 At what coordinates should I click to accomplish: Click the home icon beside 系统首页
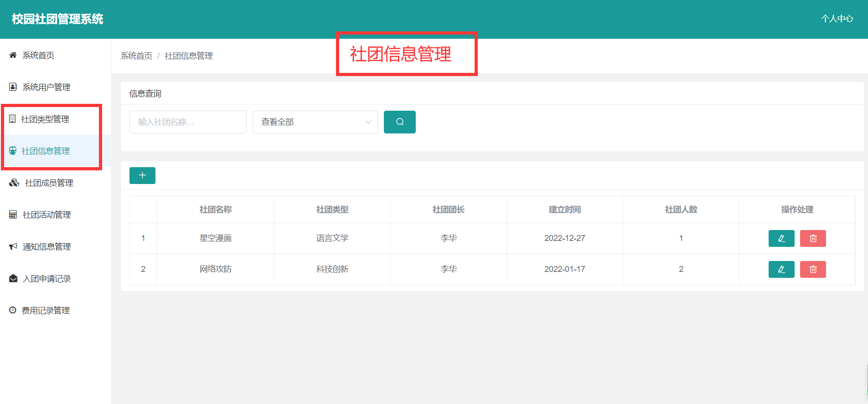click(13, 55)
